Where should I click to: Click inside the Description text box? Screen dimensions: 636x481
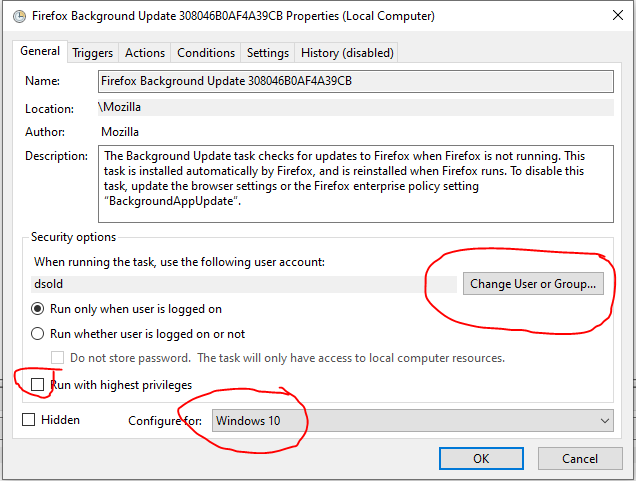(356, 184)
